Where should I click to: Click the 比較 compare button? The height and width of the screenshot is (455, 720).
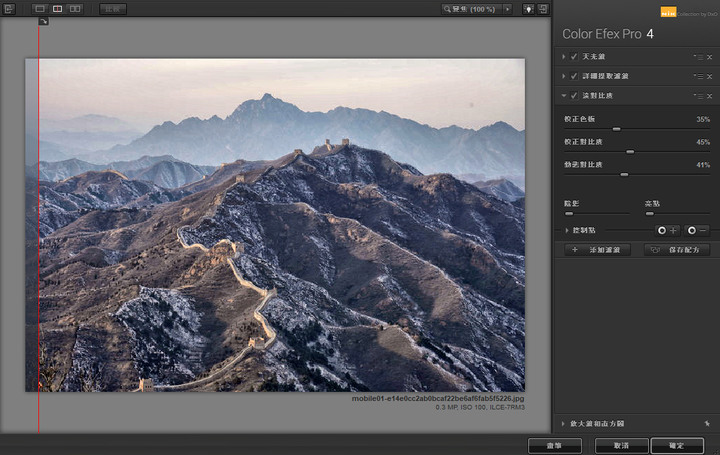[x=112, y=9]
